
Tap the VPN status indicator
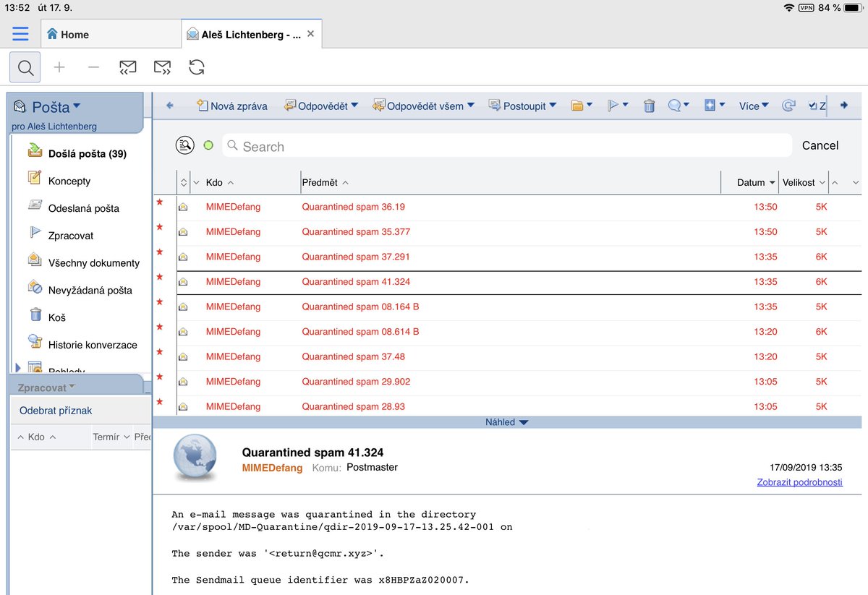(x=806, y=8)
